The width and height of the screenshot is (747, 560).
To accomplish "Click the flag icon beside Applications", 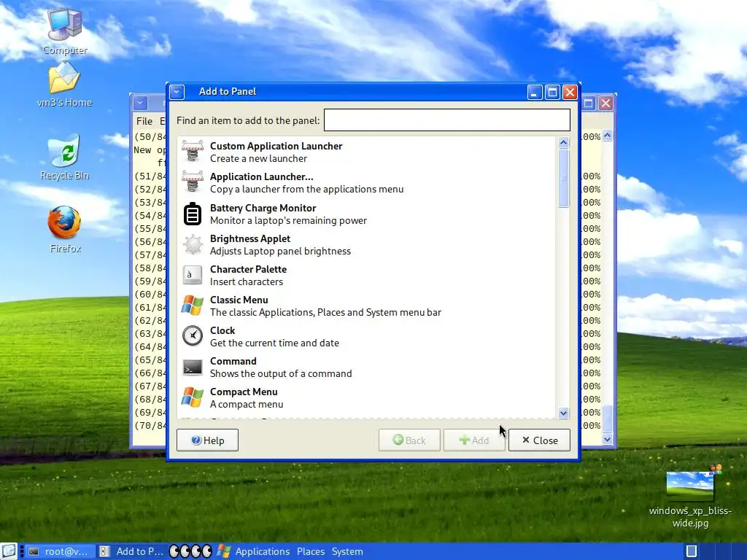I will pyautogui.click(x=223, y=551).
